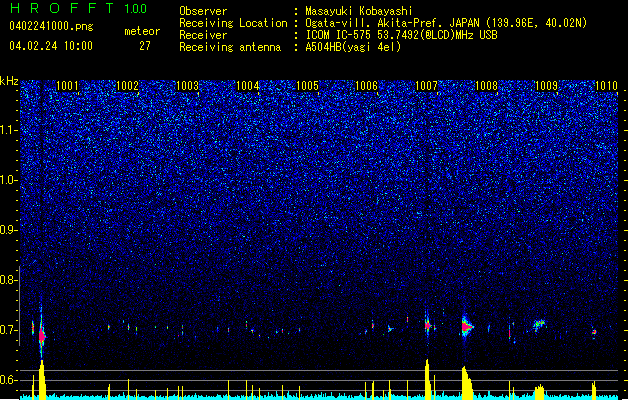Click the 1008 time marker

tap(486, 86)
